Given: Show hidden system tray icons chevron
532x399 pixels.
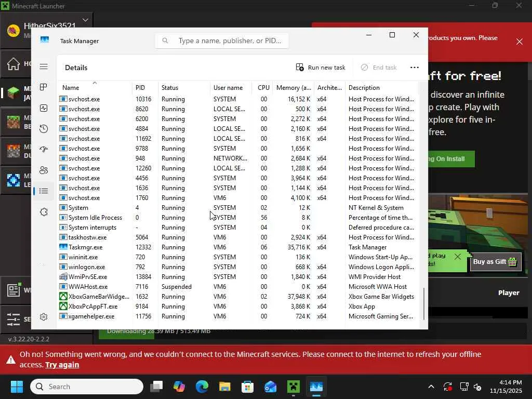Looking at the screenshot, I should [x=431, y=387].
